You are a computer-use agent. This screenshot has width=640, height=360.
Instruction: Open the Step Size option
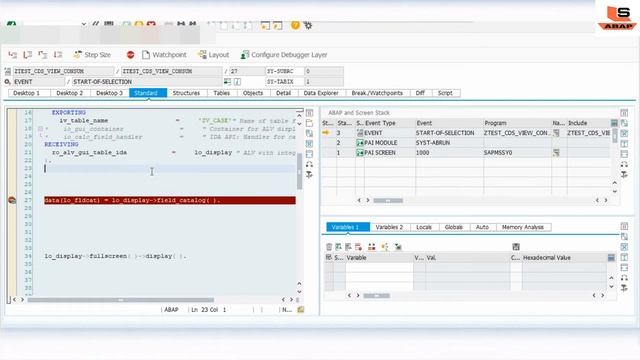92,55
